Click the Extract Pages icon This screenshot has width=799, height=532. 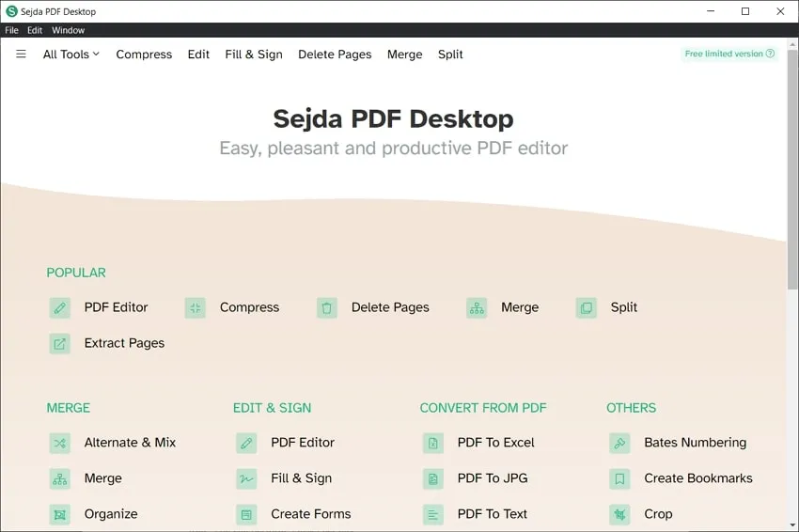[60, 343]
